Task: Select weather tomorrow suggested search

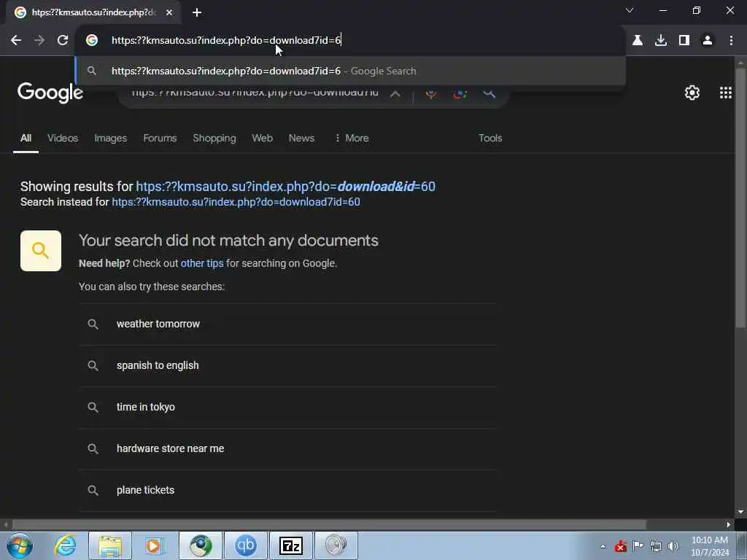Action: (x=288, y=324)
